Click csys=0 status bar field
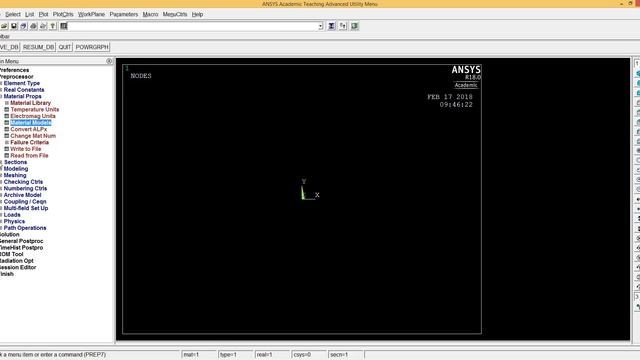This screenshot has height=360, width=640. click(x=309, y=355)
